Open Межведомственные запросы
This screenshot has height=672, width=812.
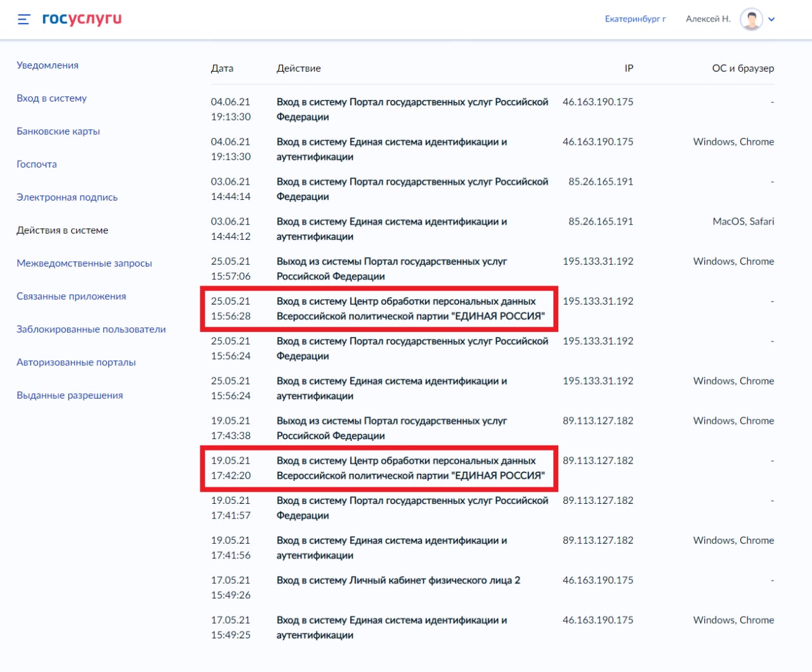coord(84,263)
